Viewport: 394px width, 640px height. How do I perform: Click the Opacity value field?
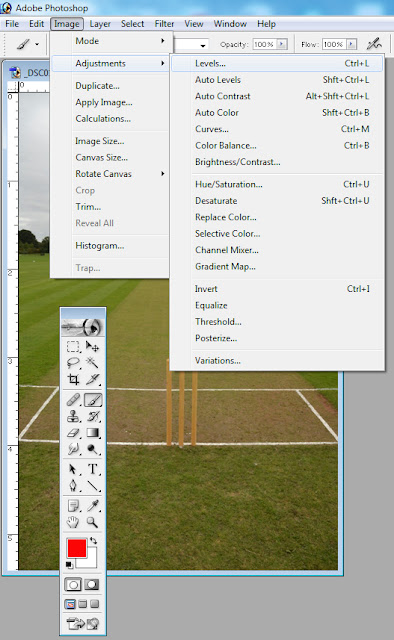pos(264,44)
